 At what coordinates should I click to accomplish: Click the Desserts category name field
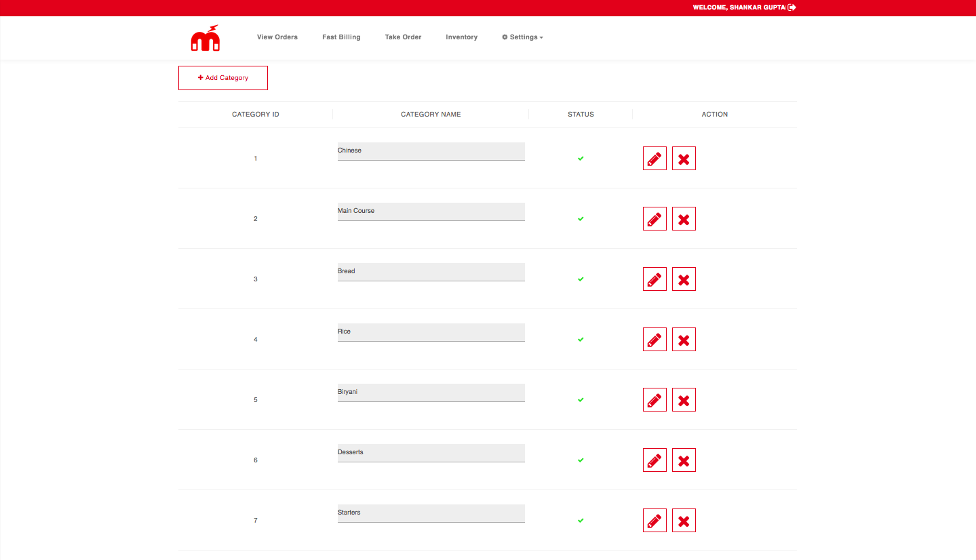(x=431, y=453)
